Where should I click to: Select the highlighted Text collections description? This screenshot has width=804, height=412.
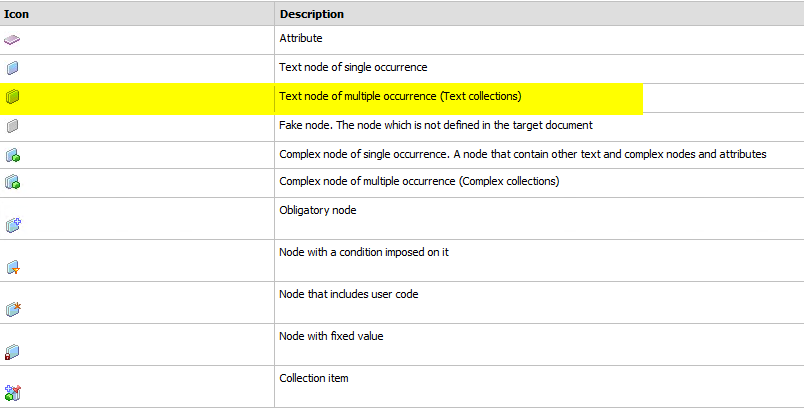[x=400, y=96]
